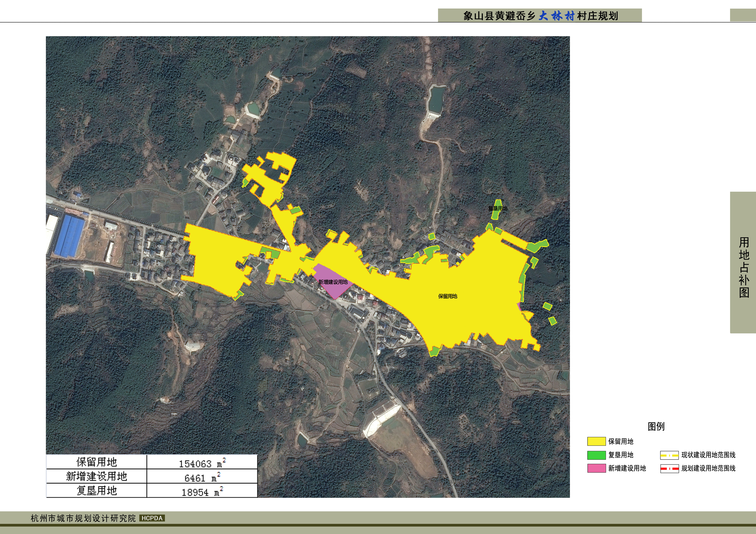The height and width of the screenshot is (534, 756).
Task: Click the 复垦用地 legend label
Action: point(621,455)
